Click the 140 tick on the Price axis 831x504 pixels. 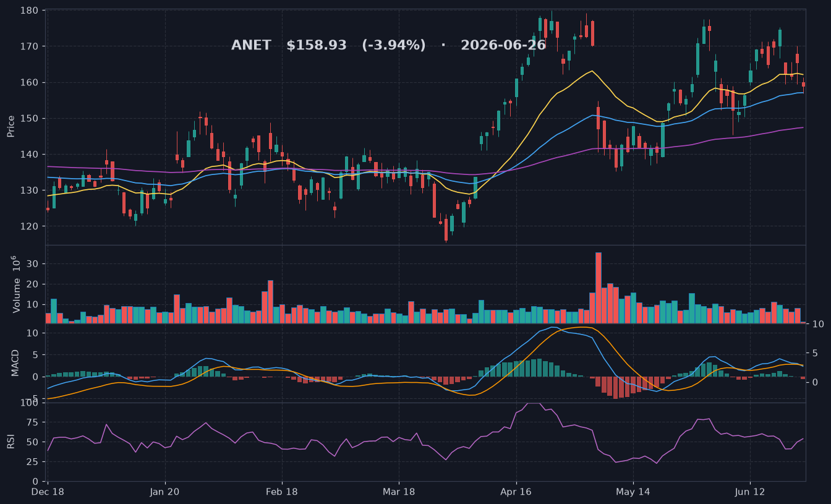[30, 154]
